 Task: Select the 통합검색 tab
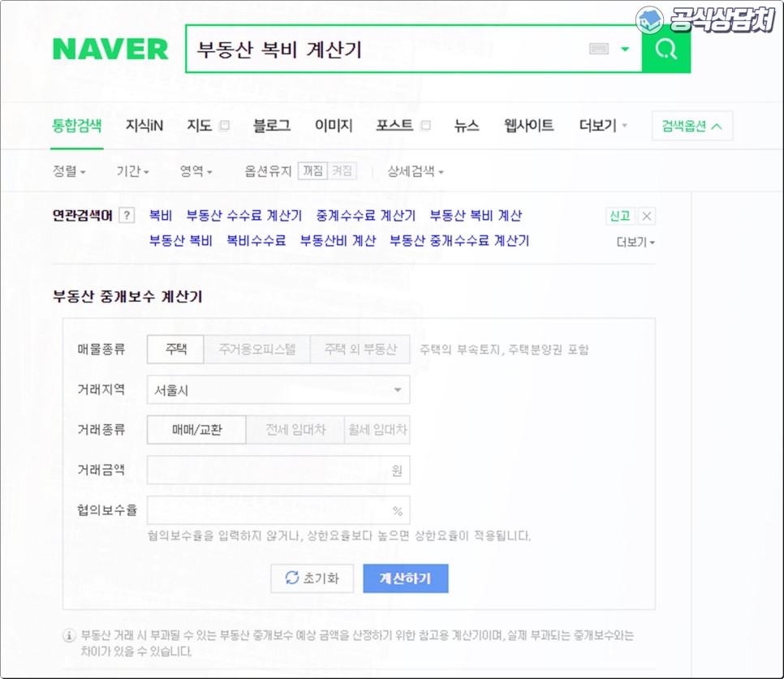76,126
